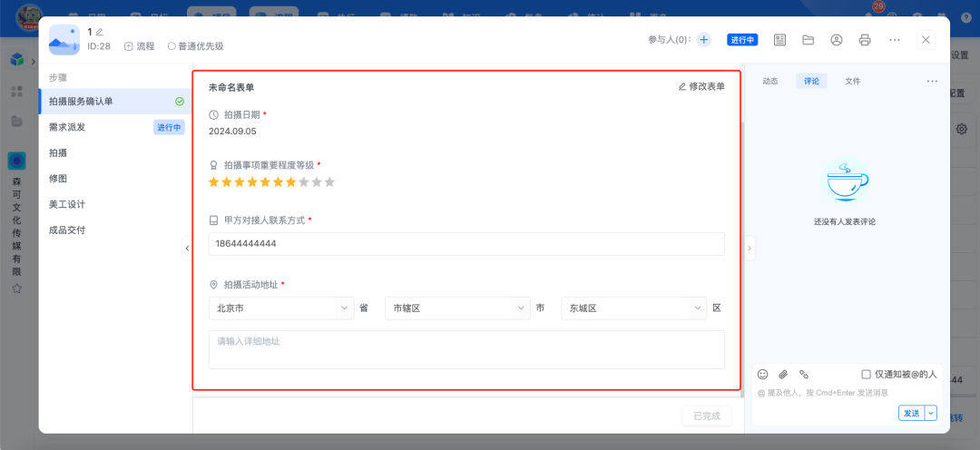The image size is (980, 450).
Task: Enable the 仅通知被@的人 checkbox
Action: pos(866,375)
